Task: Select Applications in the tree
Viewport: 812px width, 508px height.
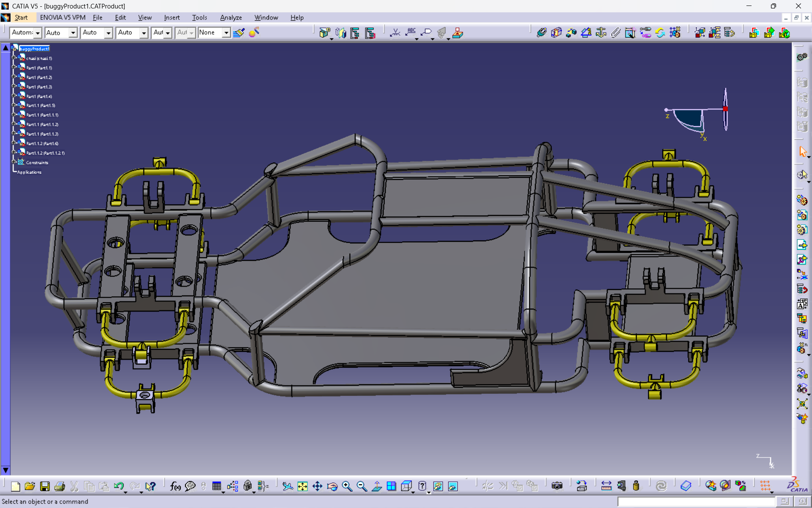Action: click(x=29, y=172)
